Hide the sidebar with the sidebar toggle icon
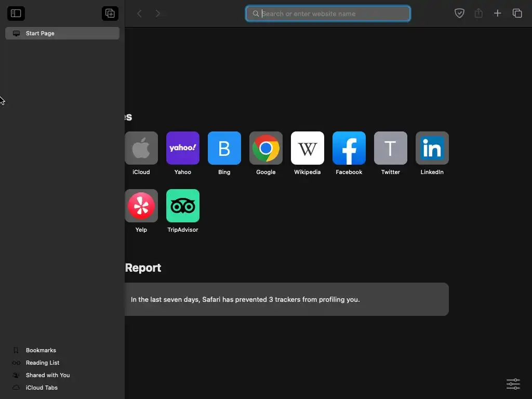The height and width of the screenshot is (399, 532). click(x=16, y=13)
